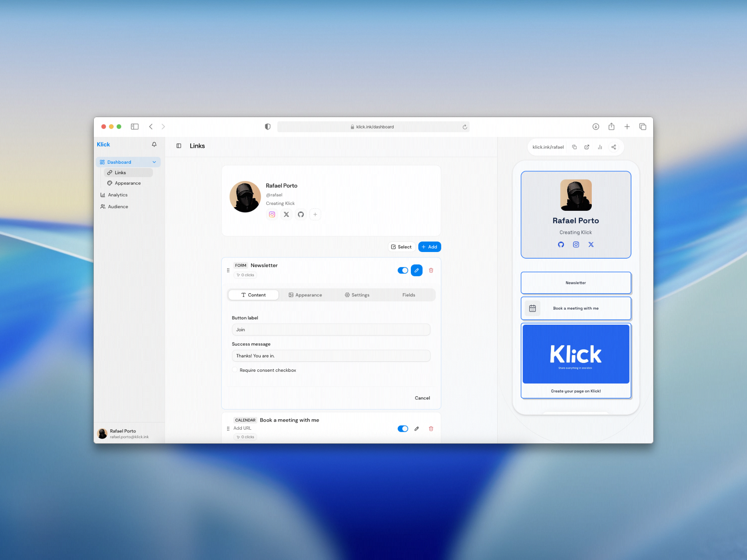The height and width of the screenshot is (560, 747).
Task: Open the notifications bell
Action: pos(154,144)
